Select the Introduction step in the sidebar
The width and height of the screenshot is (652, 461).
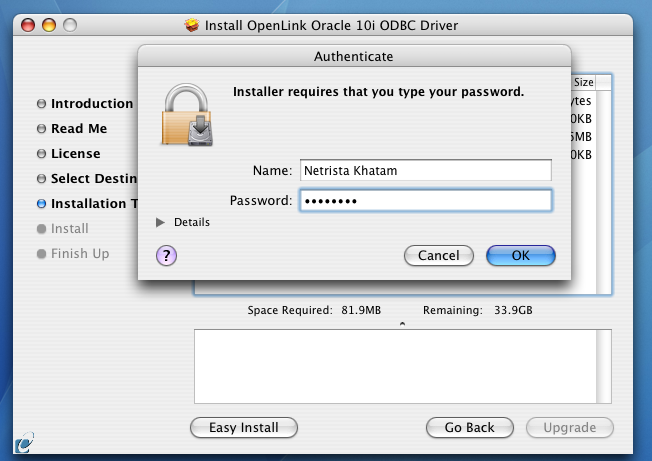(92, 104)
